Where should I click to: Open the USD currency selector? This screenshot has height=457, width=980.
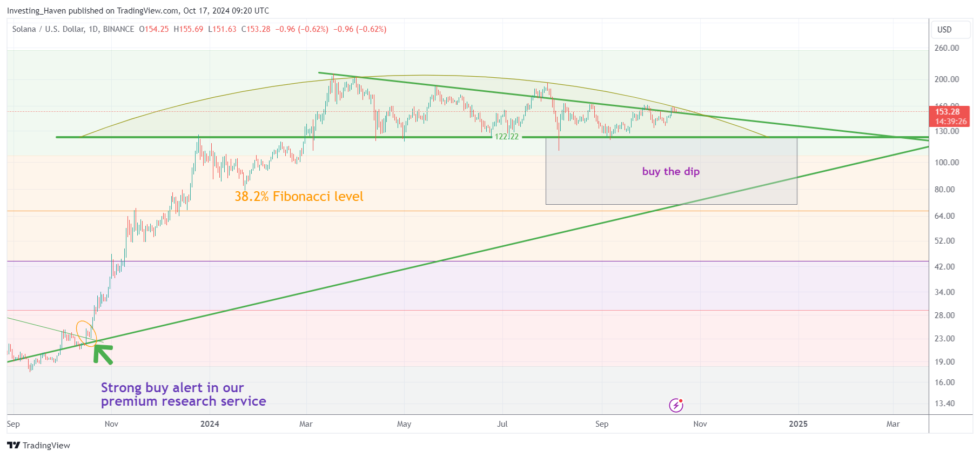tap(951, 30)
